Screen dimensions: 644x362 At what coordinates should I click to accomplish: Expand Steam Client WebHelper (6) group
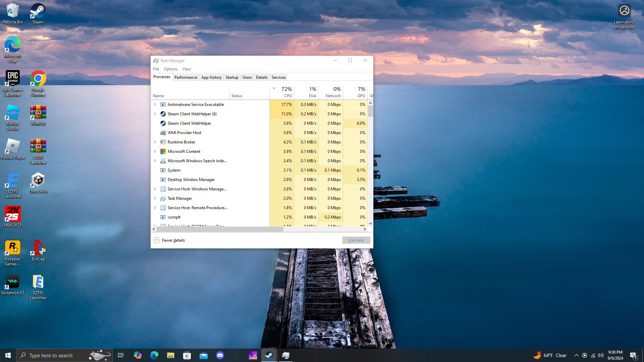[x=155, y=114]
